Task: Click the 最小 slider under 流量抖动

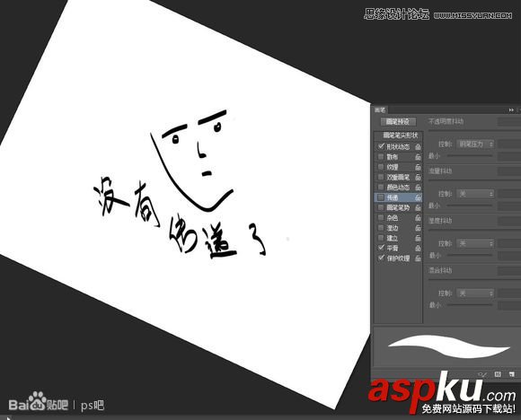Action: pyautogui.click(x=470, y=206)
